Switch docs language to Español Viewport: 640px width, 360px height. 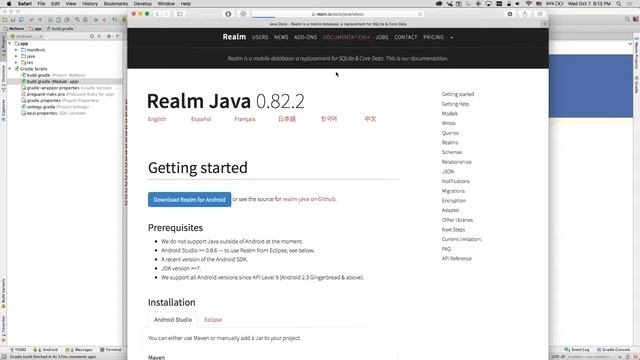pyautogui.click(x=201, y=119)
